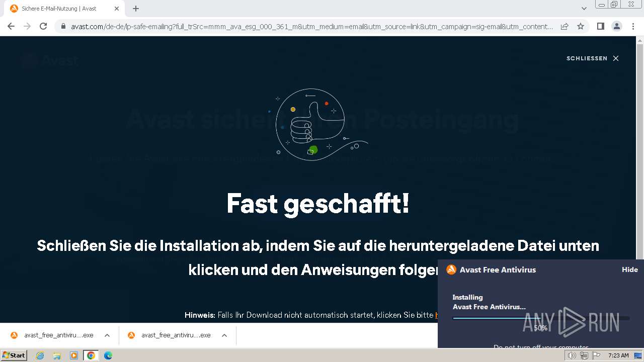Click the address bar URL

(x=312, y=26)
